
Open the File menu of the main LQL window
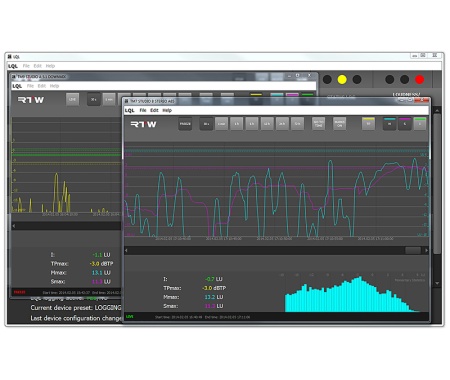(26, 66)
